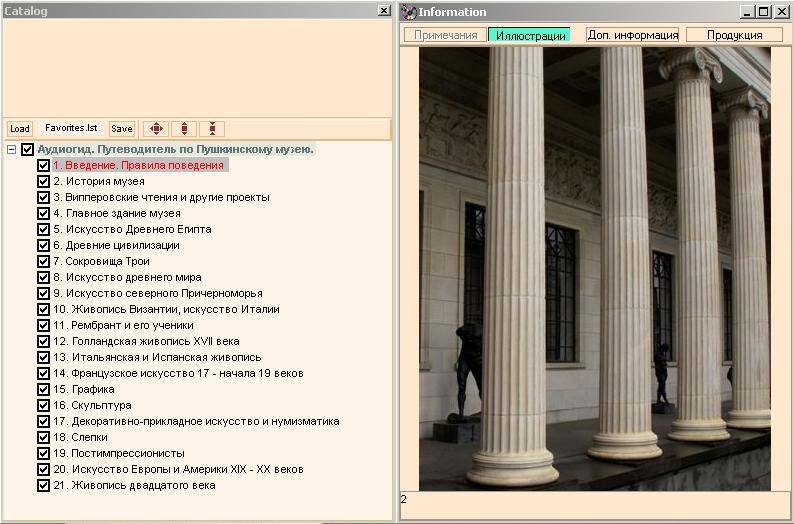The height and width of the screenshot is (524, 794).
Task: Select '11. Рембрант и его ученики' entry
Action: tap(123, 326)
